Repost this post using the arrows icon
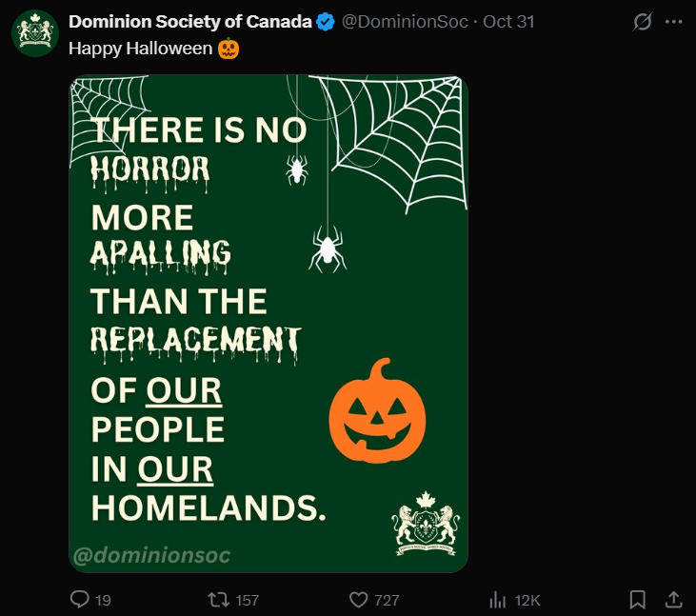 click(x=218, y=599)
